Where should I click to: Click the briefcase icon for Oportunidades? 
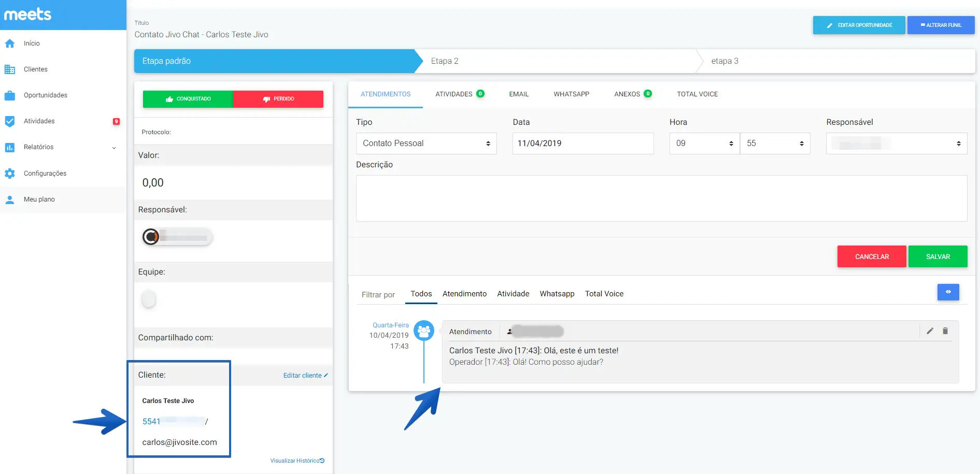10,95
